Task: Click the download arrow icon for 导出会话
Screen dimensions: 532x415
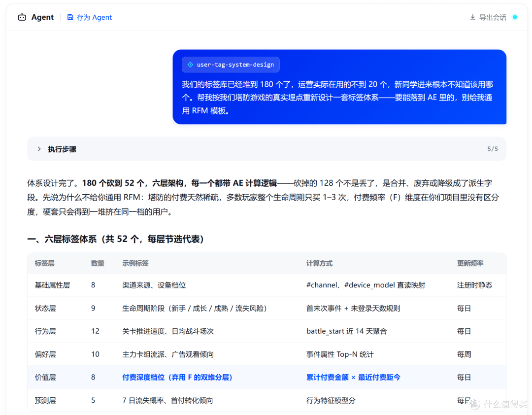Action: coord(472,17)
